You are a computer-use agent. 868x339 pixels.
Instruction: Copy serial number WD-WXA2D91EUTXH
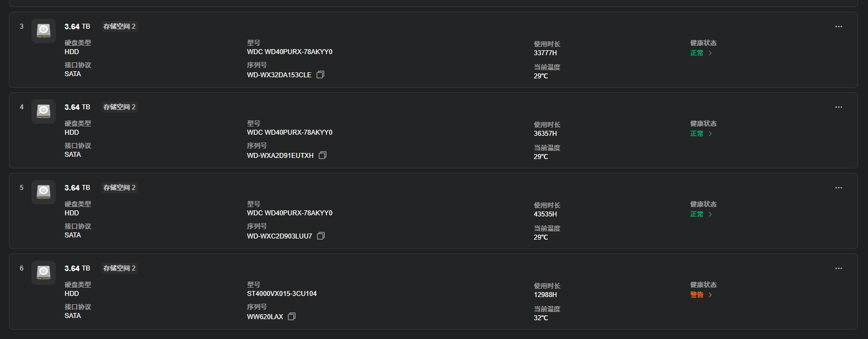pyautogui.click(x=323, y=155)
